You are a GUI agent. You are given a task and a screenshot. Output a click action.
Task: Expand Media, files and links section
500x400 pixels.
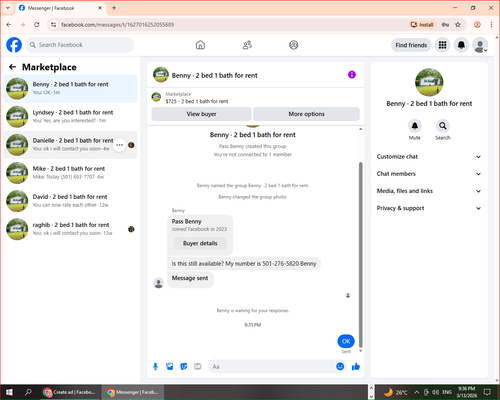[429, 191]
